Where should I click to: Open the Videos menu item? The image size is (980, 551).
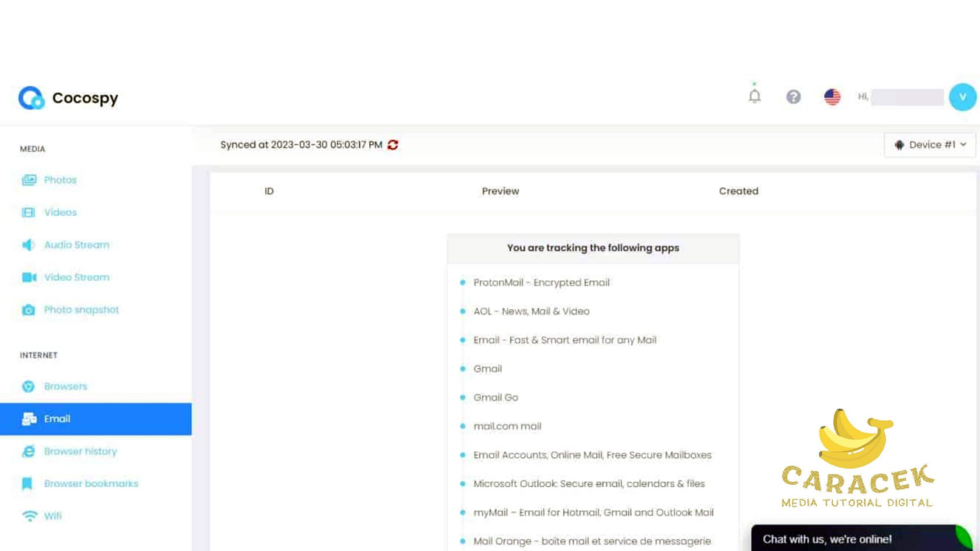pos(60,212)
